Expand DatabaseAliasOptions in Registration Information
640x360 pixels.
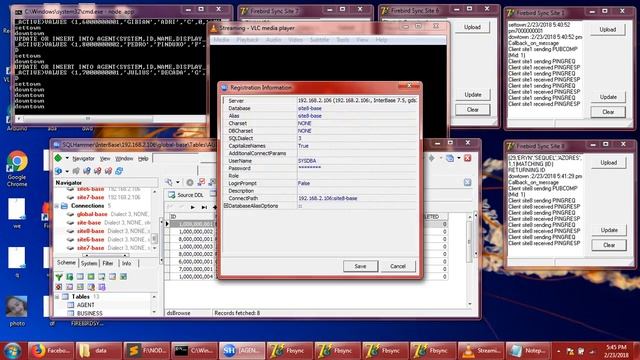(x=226, y=206)
